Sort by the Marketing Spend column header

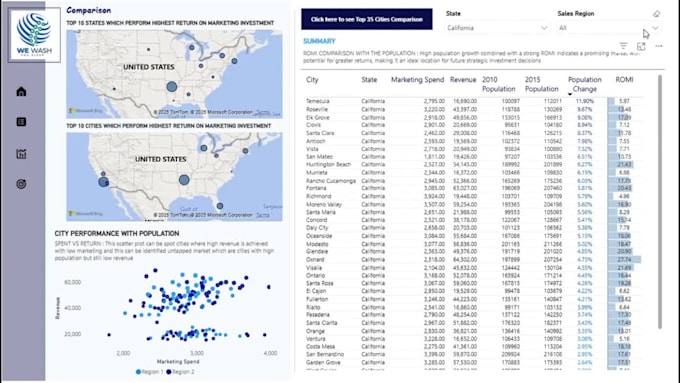418,79
